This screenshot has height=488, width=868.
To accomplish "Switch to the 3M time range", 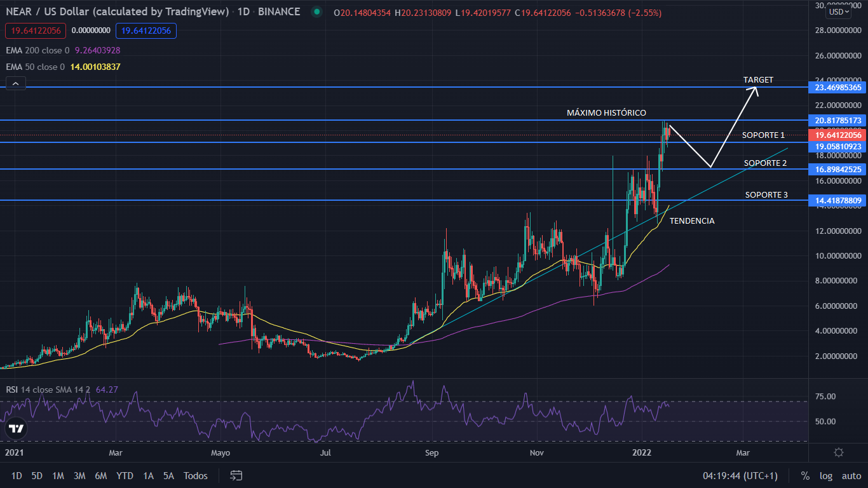I will pyautogui.click(x=79, y=475).
